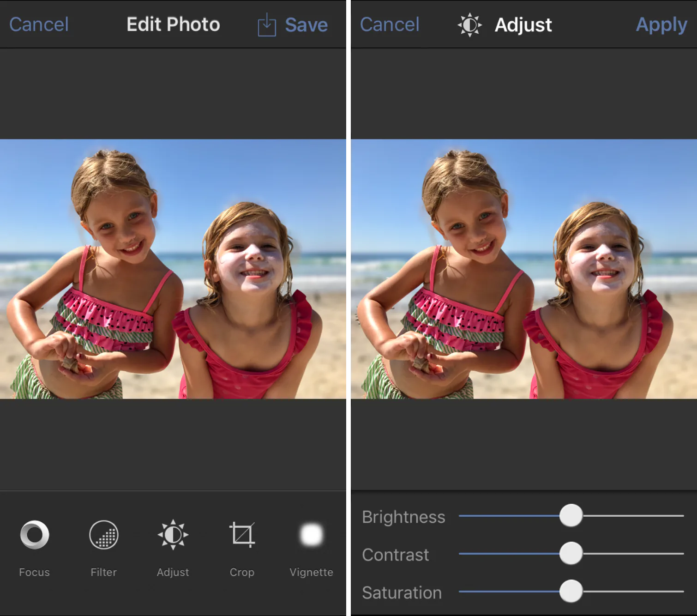This screenshot has height=616, width=697.
Task: Tap the photo preview in Edit Photo screen
Action: tap(173, 269)
